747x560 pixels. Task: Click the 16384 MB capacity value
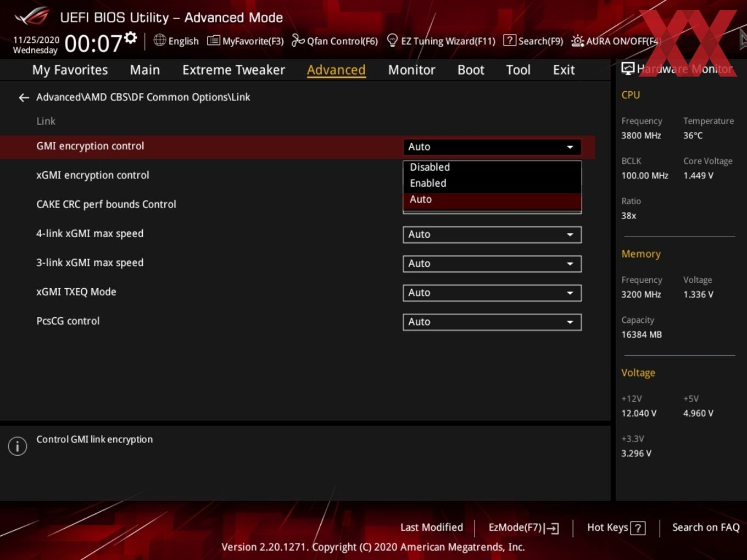642,335
